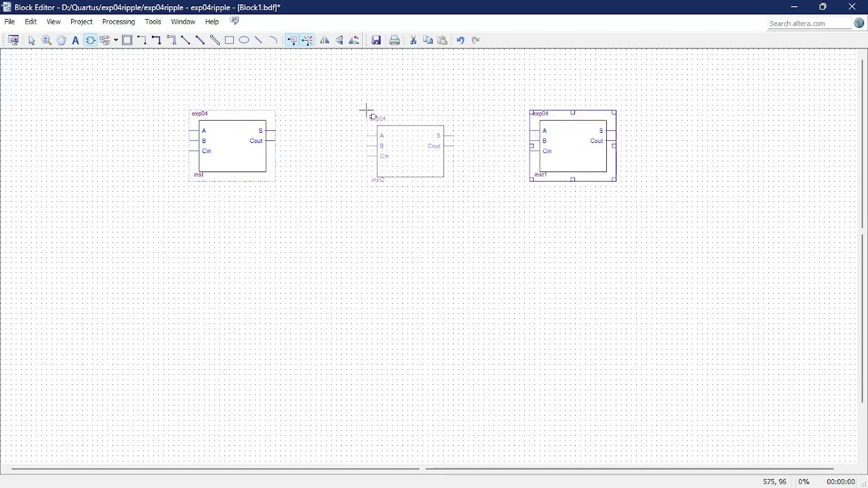Screen dimensions: 868x488
Task: Select the Rectangle drawing tool
Action: (229, 41)
